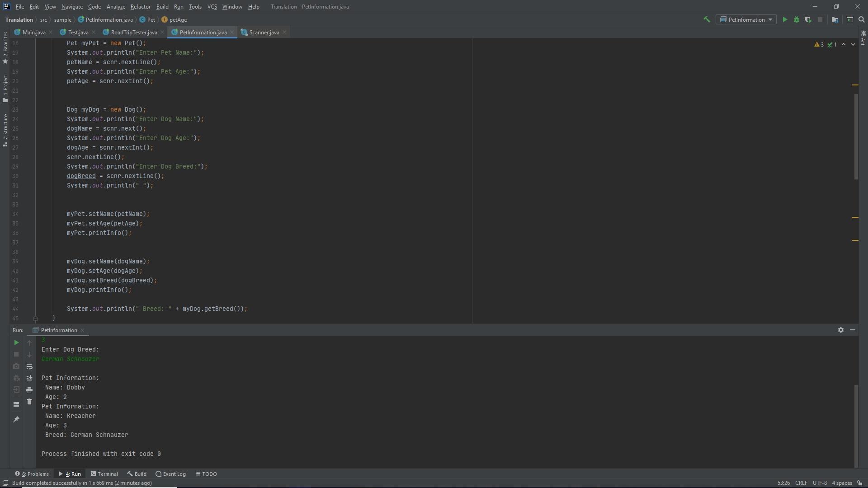Screen dimensions: 868x488
Task: Jump to next highlighted error with down arrow
Action: tap(853, 44)
